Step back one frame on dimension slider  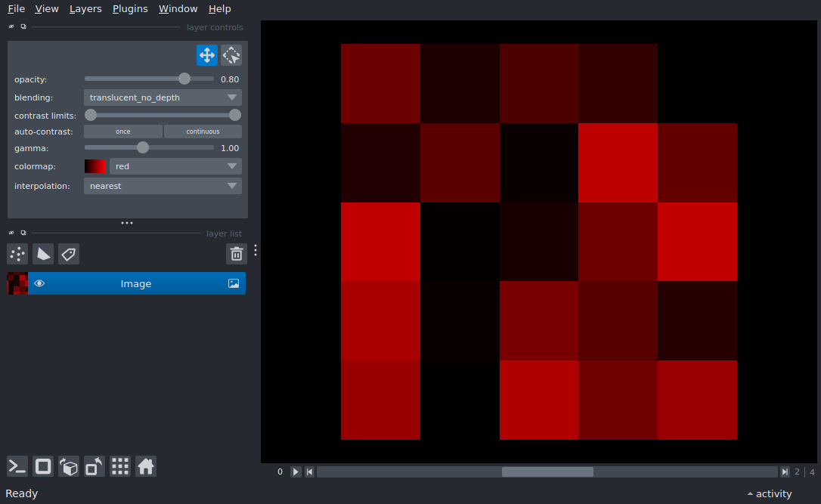click(309, 472)
